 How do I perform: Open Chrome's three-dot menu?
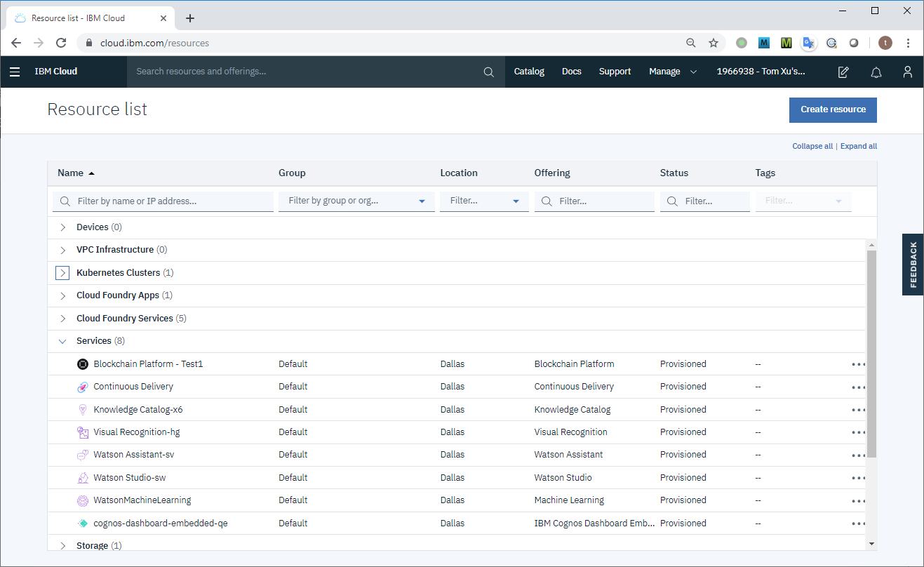908,43
